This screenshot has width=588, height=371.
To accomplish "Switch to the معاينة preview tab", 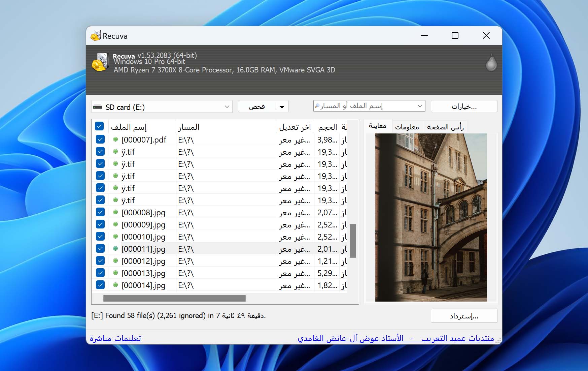I will 378,126.
